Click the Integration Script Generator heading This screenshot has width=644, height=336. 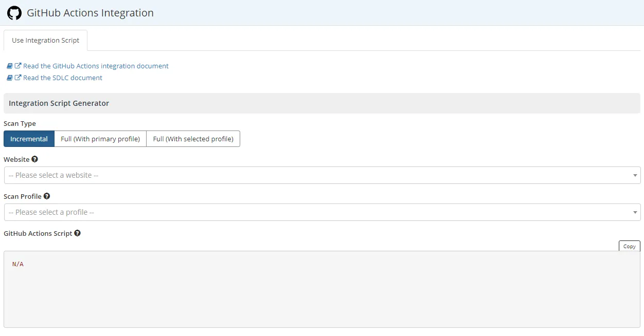tap(59, 103)
